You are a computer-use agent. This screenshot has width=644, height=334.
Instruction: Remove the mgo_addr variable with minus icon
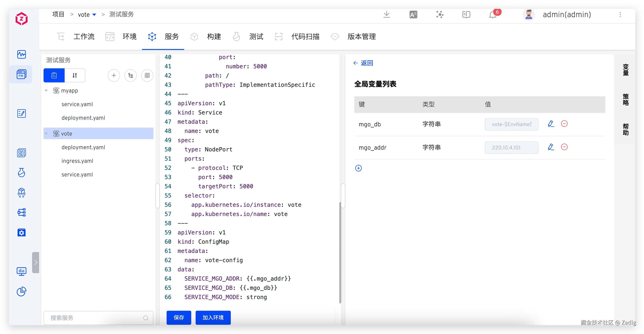564,147
